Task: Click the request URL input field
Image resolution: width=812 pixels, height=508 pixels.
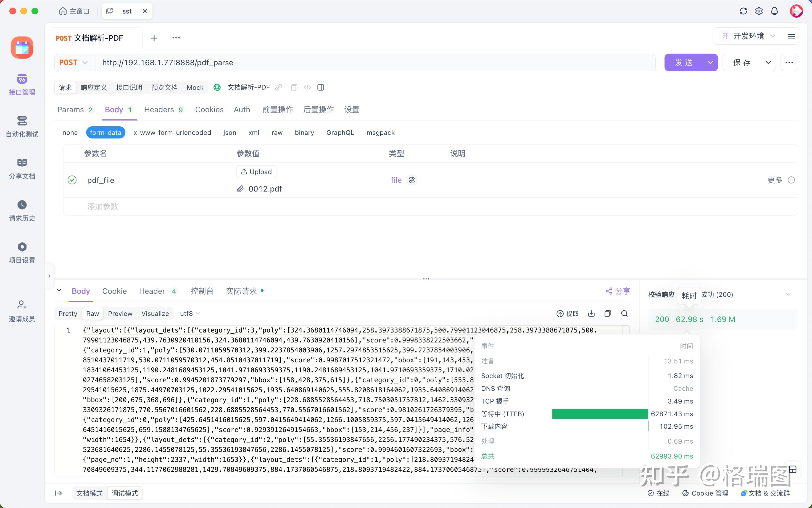Action: (369, 62)
